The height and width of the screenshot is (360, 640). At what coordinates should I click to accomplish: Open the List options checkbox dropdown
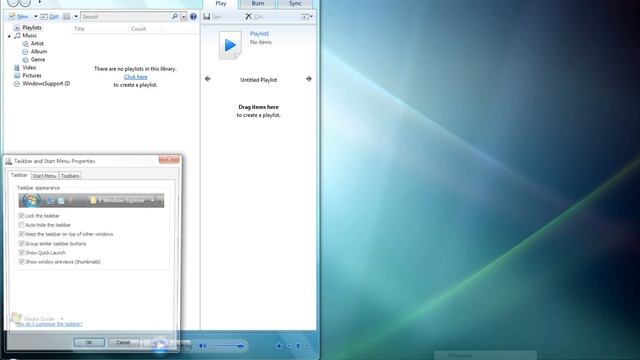tap(307, 16)
